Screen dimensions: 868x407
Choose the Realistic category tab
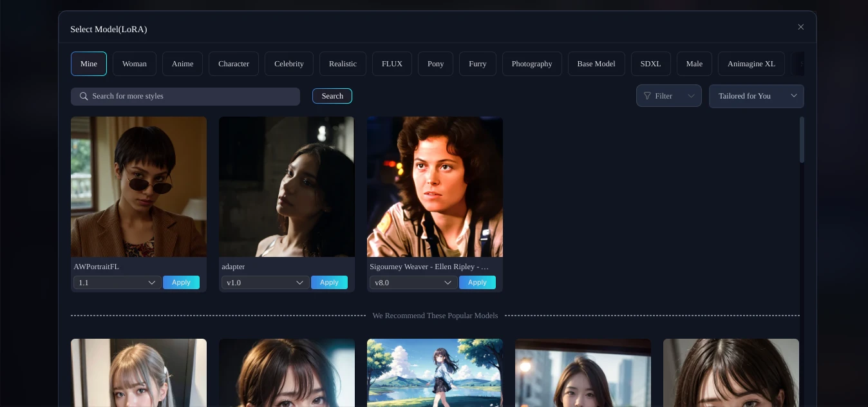click(x=343, y=64)
